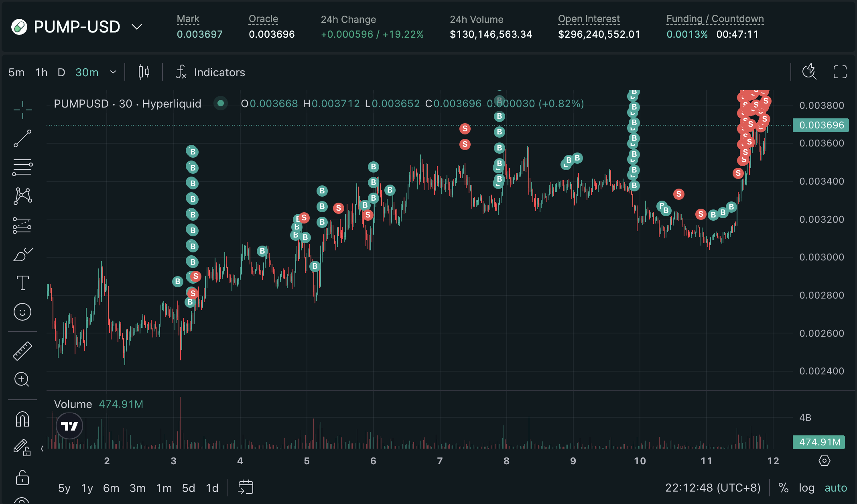
Task: Click the Funding / Countdown label
Action: click(x=715, y=19)
